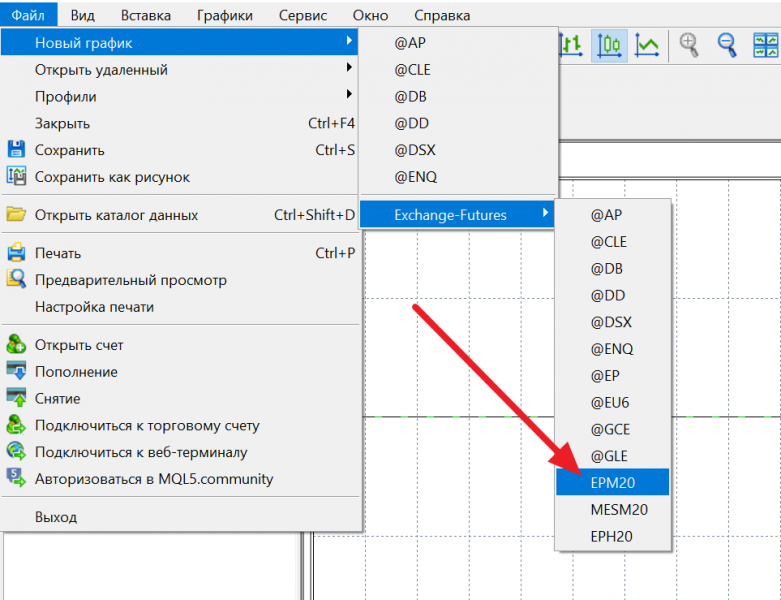Viewport: 781px width, 600px height.
Task: Select @EP symbol
Action: (x=613, y=375)
